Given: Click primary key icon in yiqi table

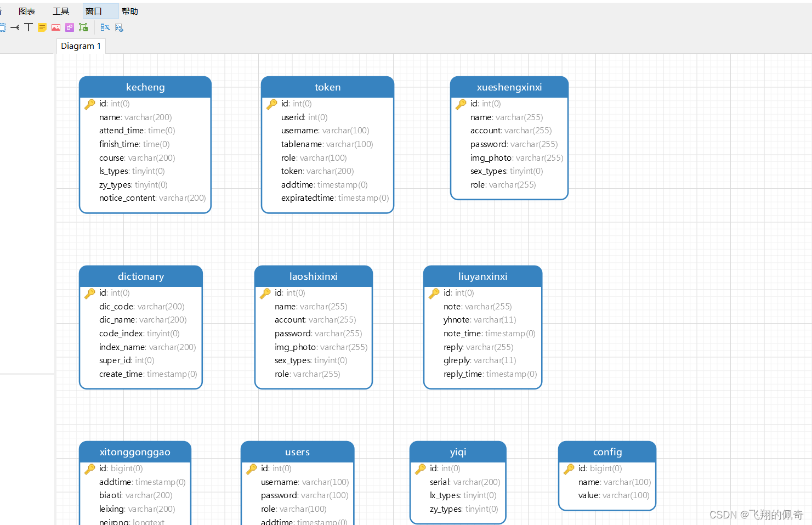Looking at the screenshot, I should click(x=421, y=468).
